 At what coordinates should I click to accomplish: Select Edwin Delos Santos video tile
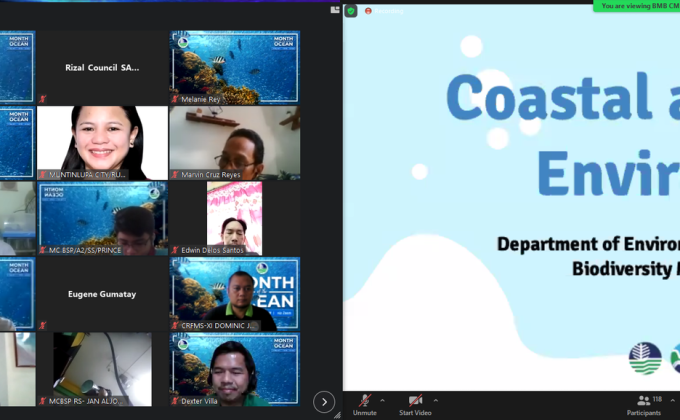click(235, 218)
